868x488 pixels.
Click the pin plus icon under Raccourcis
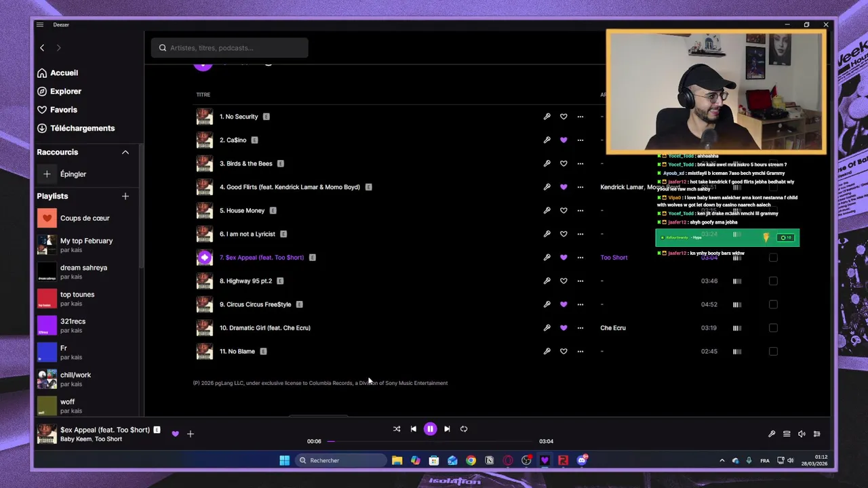[47, 174]
